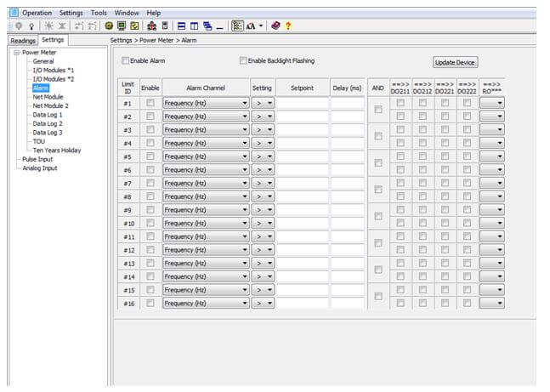
Task: Click the tile windows vertically icon
Action: click(x=194, y=26)
